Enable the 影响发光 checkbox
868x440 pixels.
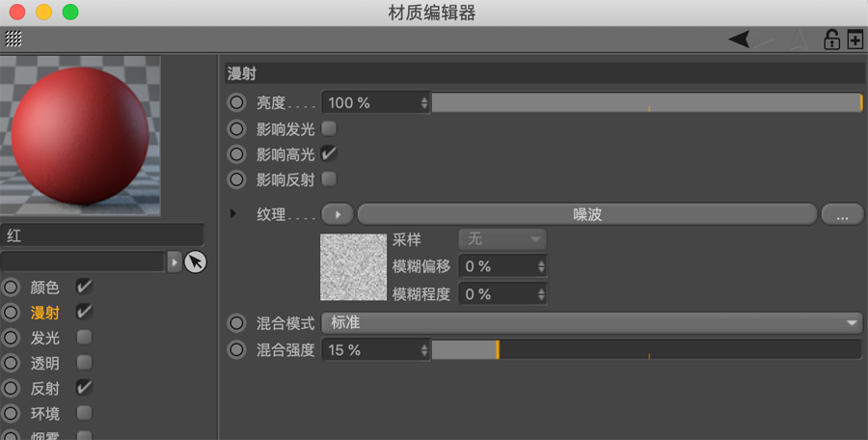[x=329, y=128]
